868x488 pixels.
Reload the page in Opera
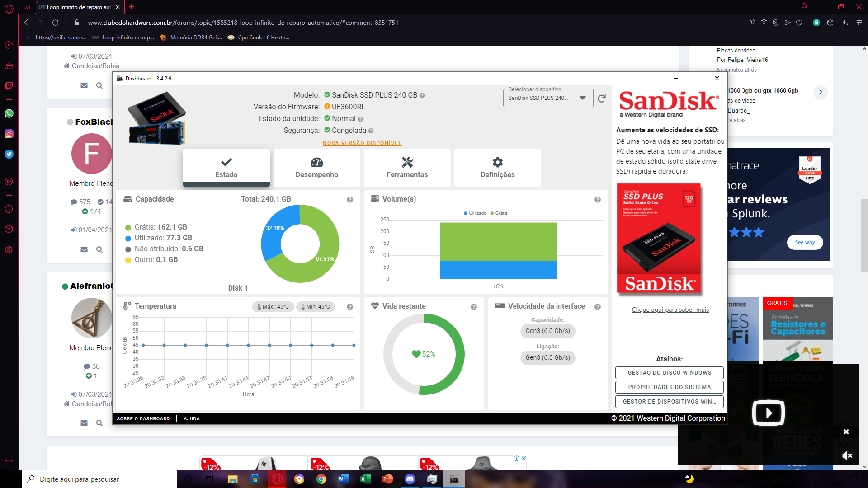pyautogui.click(x=55, y=23)
